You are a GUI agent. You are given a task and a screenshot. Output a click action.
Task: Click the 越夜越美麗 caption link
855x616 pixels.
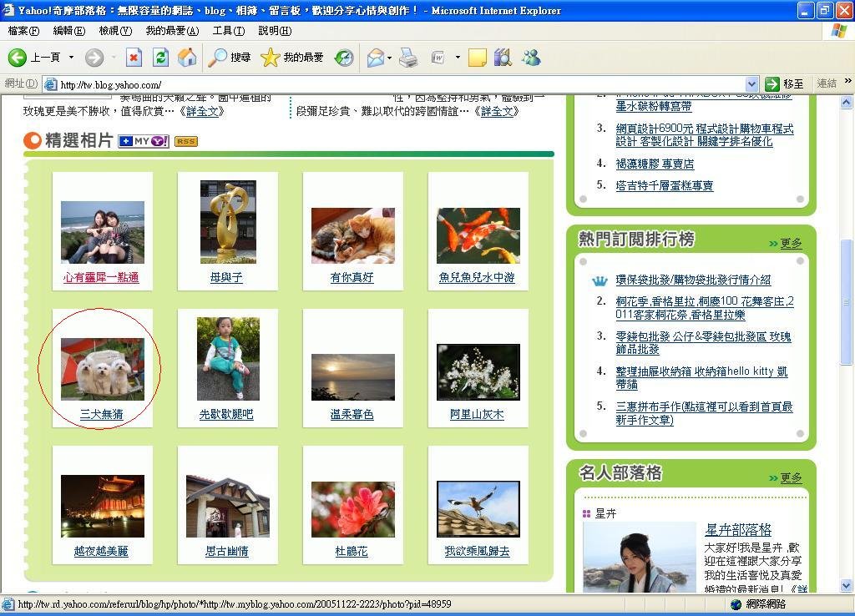[101, 551]
